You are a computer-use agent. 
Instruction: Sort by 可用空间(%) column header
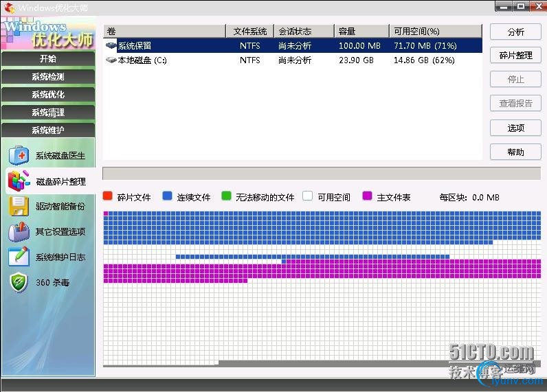coord(436,31)
